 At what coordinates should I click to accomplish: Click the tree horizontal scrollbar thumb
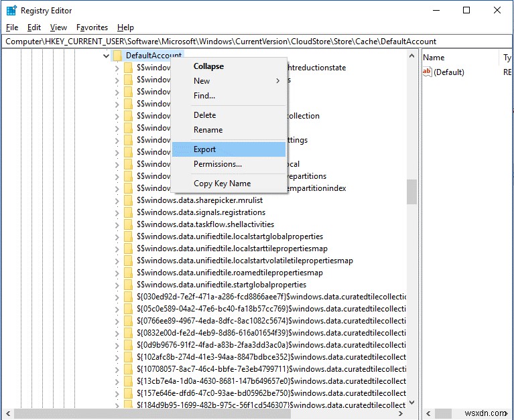(x=152, y=414)
